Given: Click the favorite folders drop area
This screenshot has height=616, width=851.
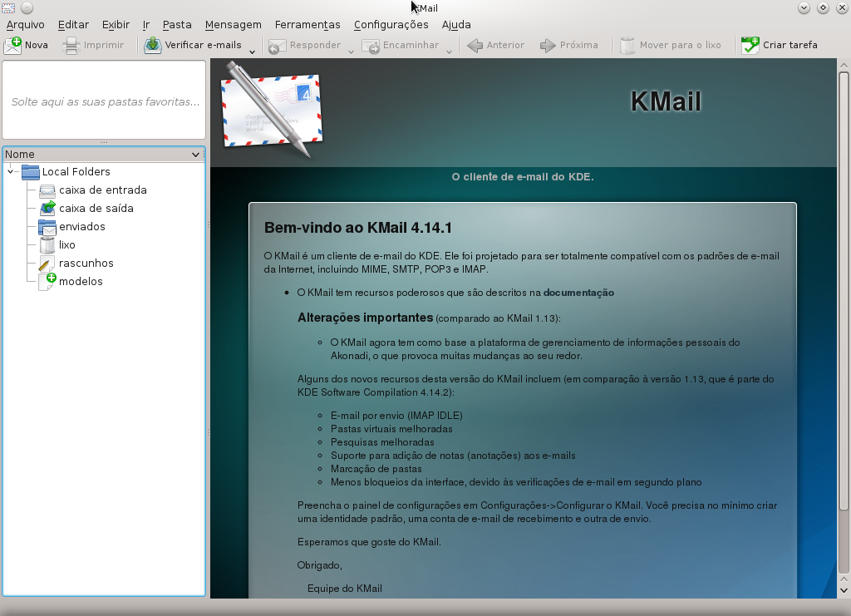Looking at the screenshot, I should pos(104,100).
